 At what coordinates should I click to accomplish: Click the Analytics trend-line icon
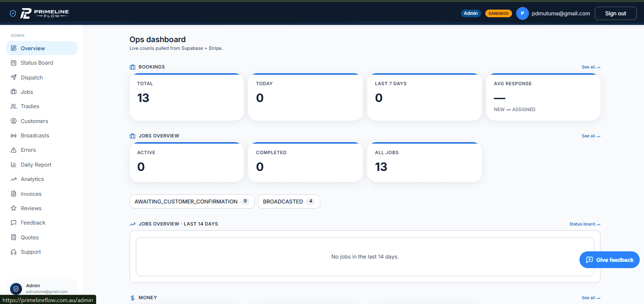tap(13, 179)
